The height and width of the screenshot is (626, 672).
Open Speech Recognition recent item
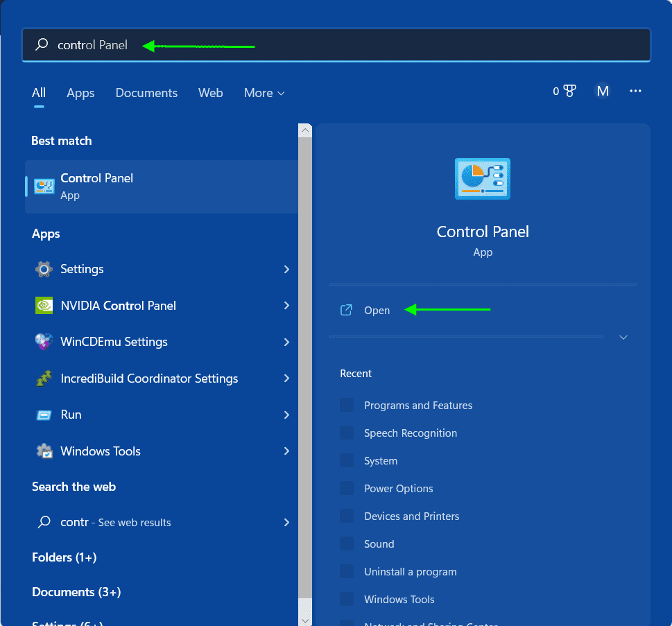[x=410, y=433]
